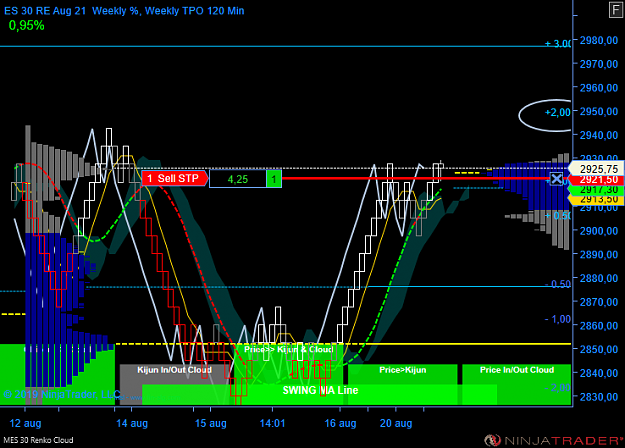Click the 2870,00 price axis label
Screen dimensions: 625x448
coord(599,302)
